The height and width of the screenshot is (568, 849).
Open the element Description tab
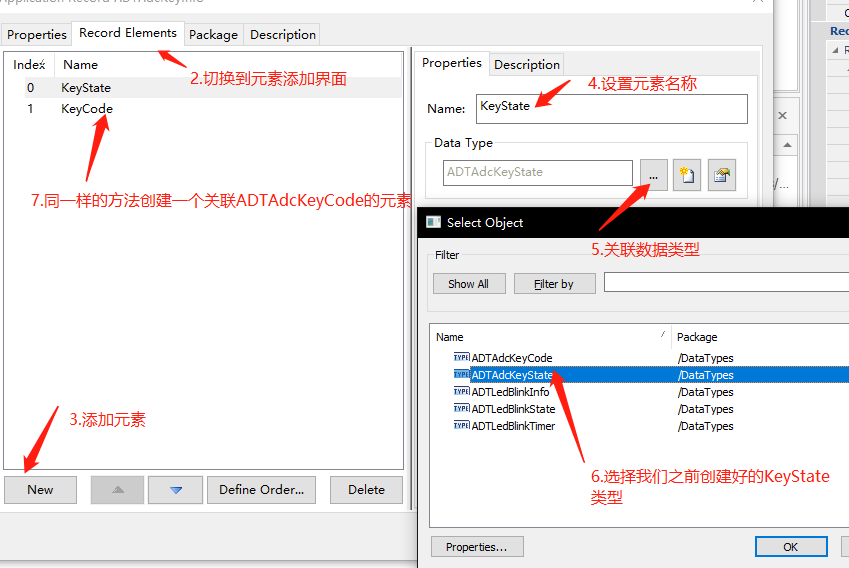click(x=527, y=64)
